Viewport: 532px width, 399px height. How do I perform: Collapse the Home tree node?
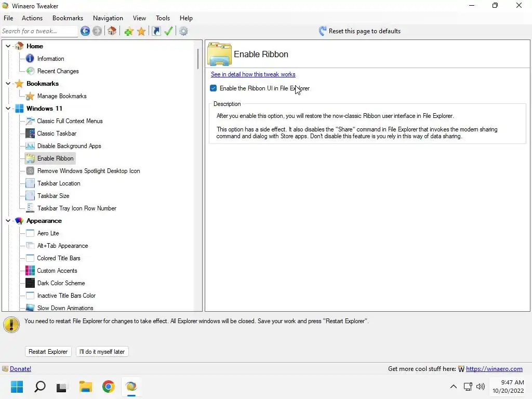[x=8, y=46]
